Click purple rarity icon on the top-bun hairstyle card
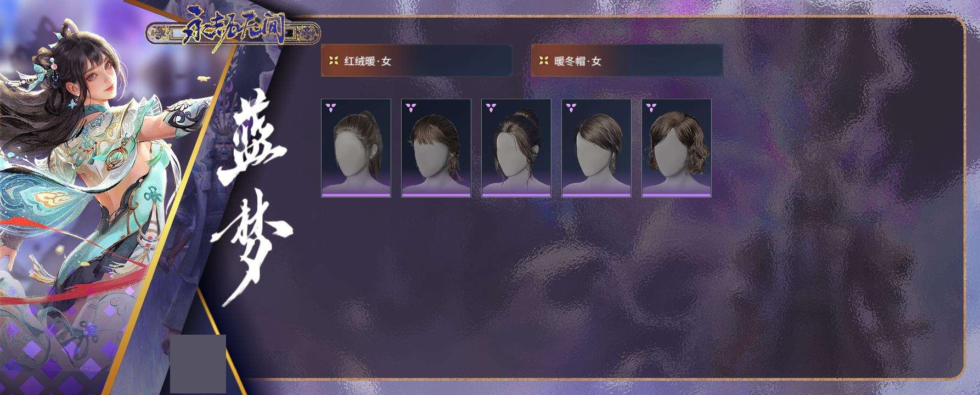 [x=491, y=107]
